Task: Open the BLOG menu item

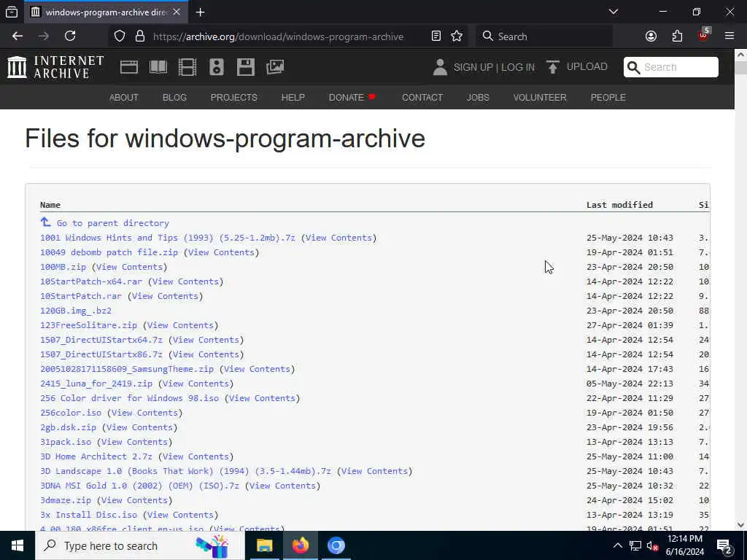Action: tap(174, 97)
